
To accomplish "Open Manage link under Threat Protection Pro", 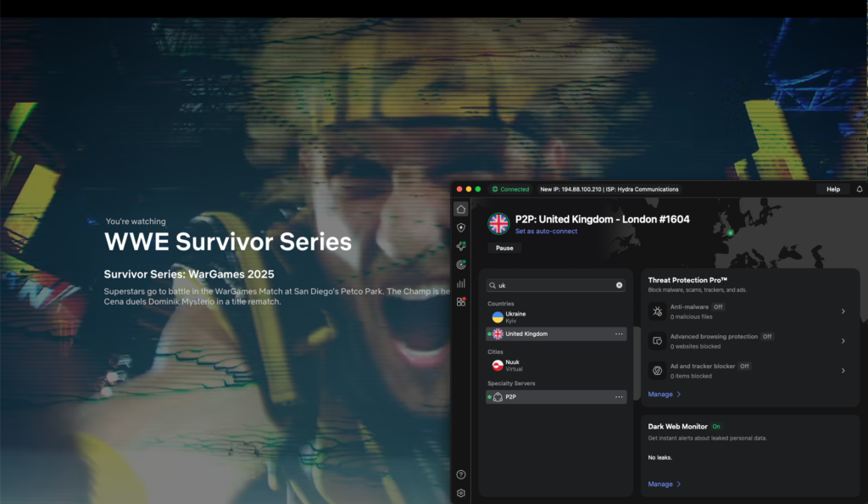I will click(665, 395).
